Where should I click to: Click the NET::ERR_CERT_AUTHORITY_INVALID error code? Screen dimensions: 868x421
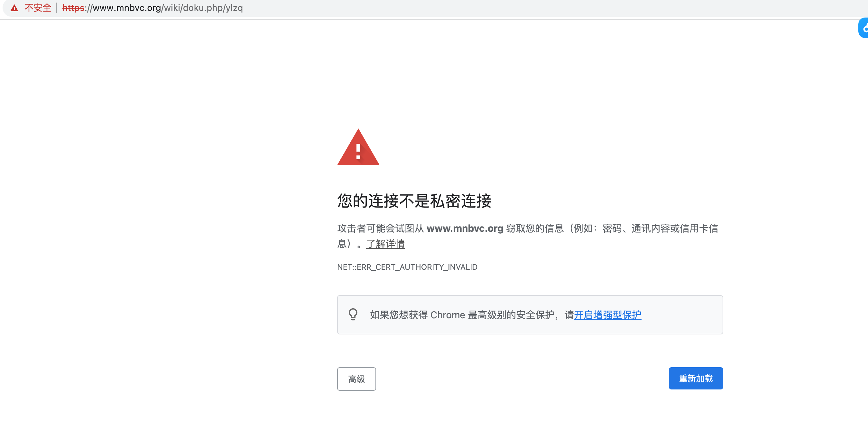pyautogui.click(x=407, y=267)
